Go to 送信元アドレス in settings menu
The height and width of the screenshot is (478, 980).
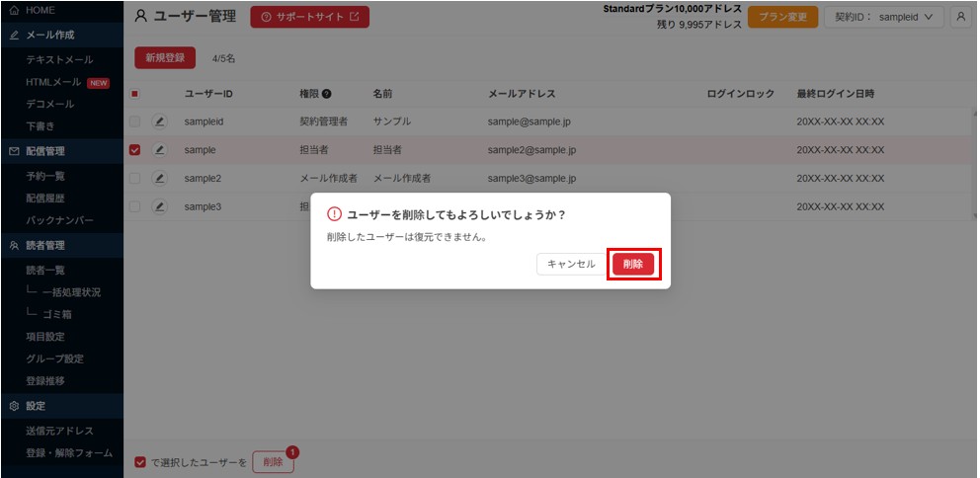[x=60, y=431]
